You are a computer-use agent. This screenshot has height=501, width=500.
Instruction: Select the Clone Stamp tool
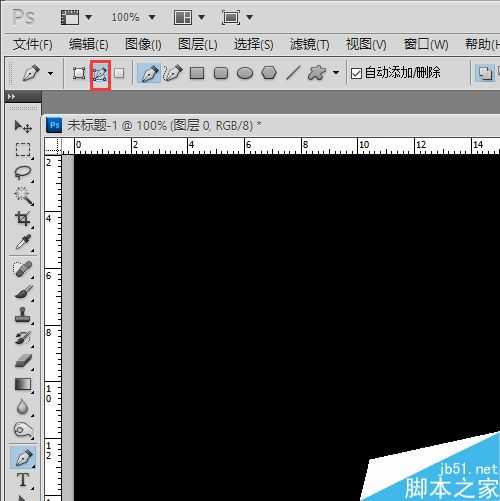(23, 315)
